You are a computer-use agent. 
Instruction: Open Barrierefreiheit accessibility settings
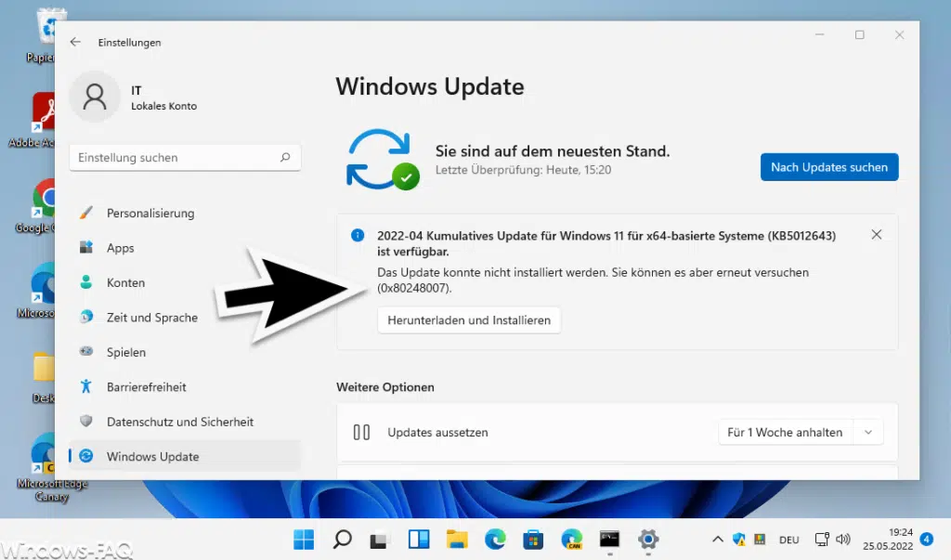point(146,387)
